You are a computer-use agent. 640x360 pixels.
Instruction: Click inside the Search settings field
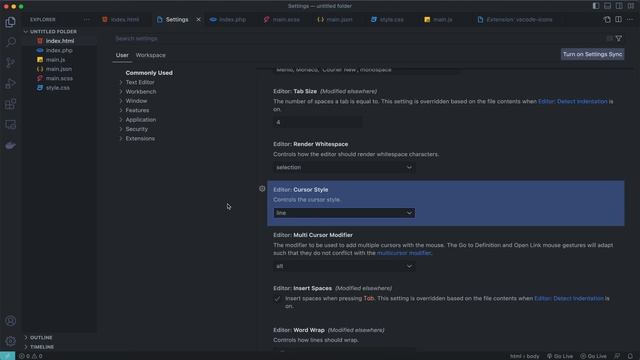pos(359,38)
